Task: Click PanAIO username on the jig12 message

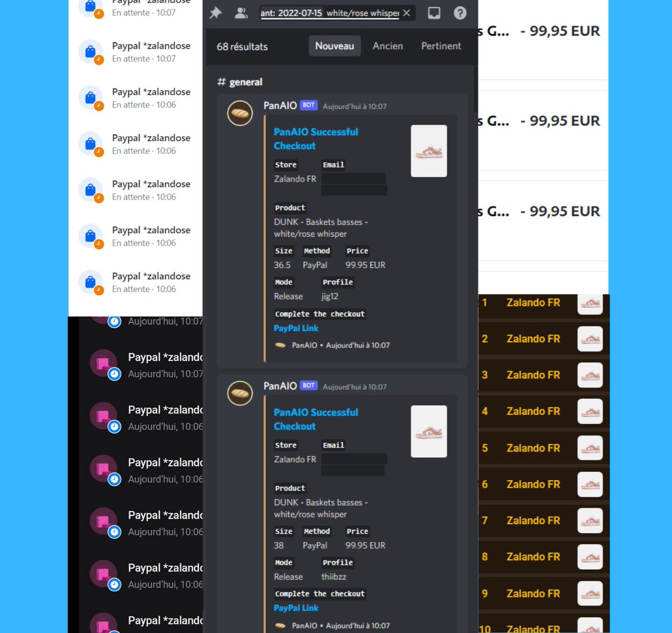Action: click(280, 105)
